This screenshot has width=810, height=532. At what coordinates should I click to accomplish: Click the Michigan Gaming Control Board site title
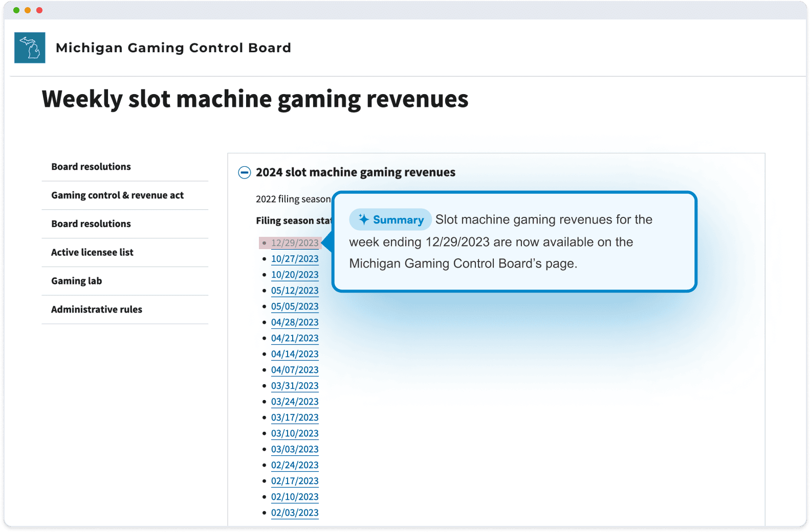point(173,48)
